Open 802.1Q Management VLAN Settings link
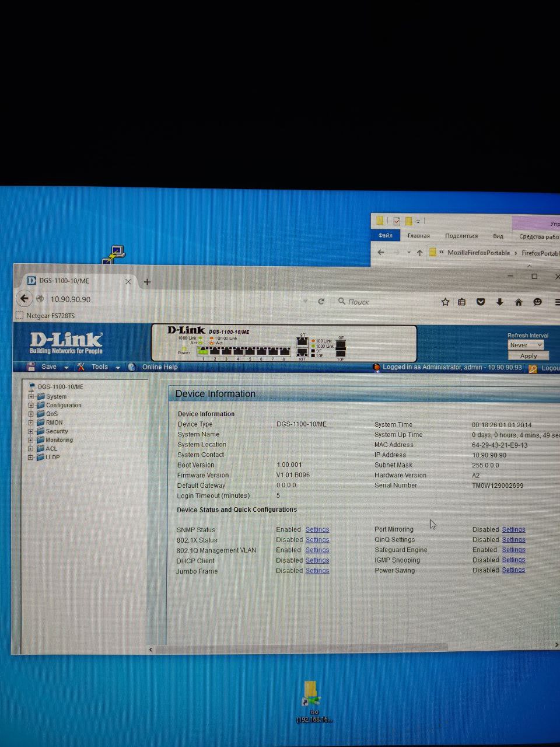 pos(317,550)
